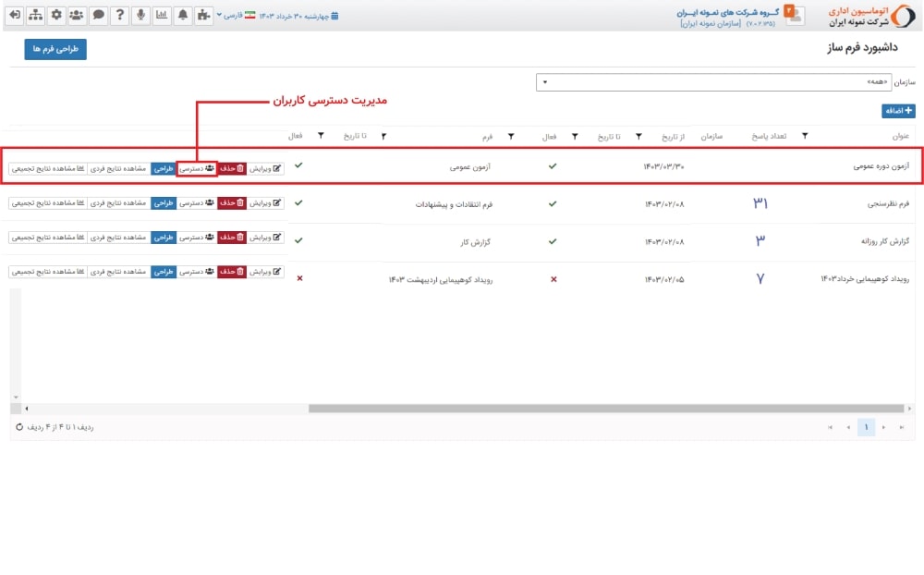924x575 pixels.
Task: Open the فارسی language dropdown
Action: point(231,16)
